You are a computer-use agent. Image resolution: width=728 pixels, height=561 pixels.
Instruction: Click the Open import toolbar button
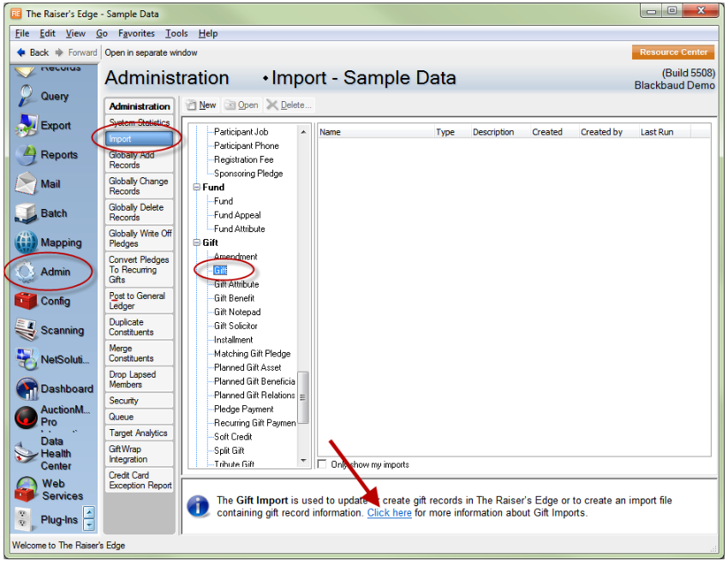point(242,105)
